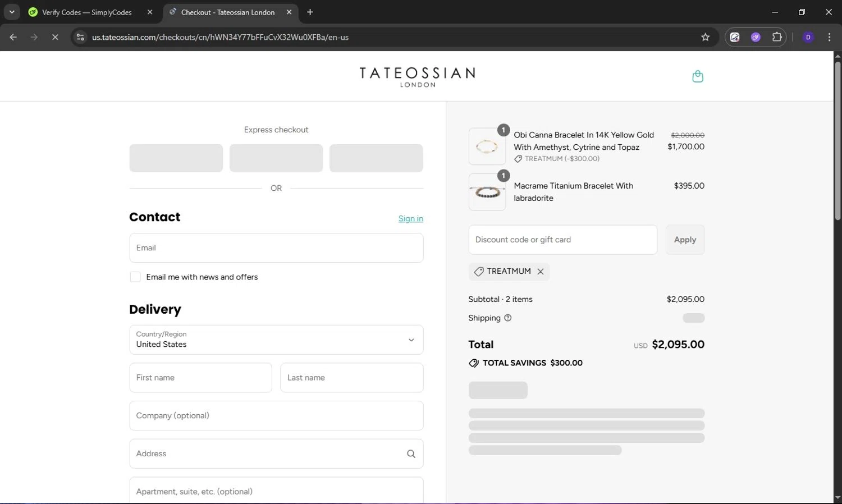The width and height of the screenshot is (842, 504).
Task: Open the tab search dropdown arrow
Action: 12,12
